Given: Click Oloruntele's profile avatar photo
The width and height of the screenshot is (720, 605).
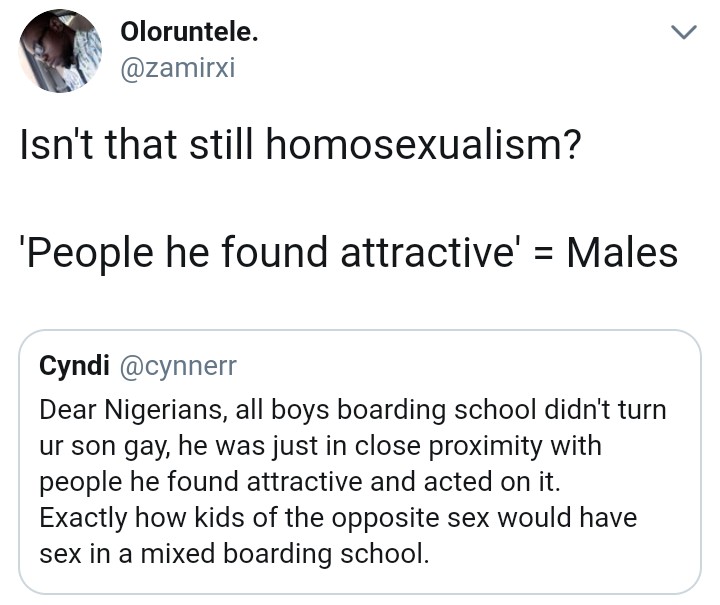Looking at the screenshot, I should 61,51.
